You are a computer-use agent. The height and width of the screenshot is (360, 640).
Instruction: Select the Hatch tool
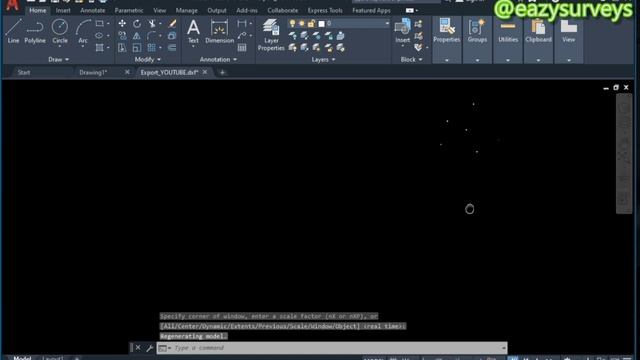coord(99,48)
